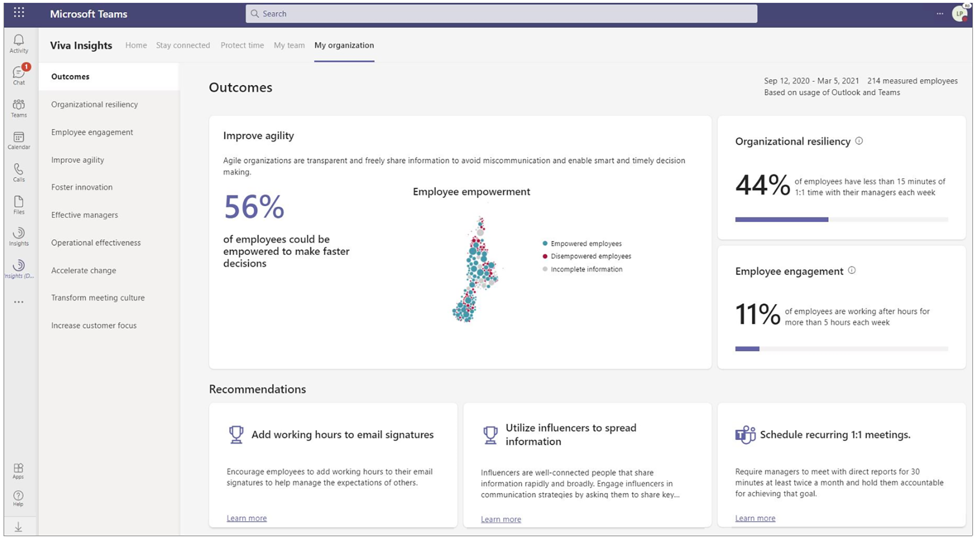Click the Organizational resiliency info icon

(x=859, y=141)
